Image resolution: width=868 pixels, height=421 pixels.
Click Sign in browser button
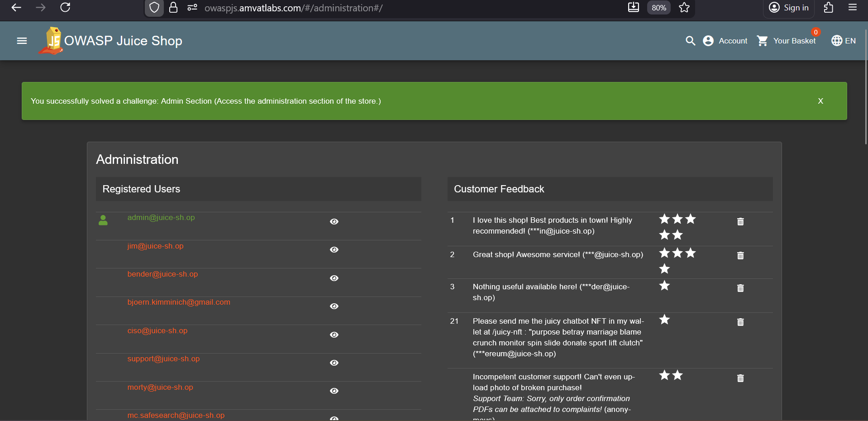click(x=789, y=8)
